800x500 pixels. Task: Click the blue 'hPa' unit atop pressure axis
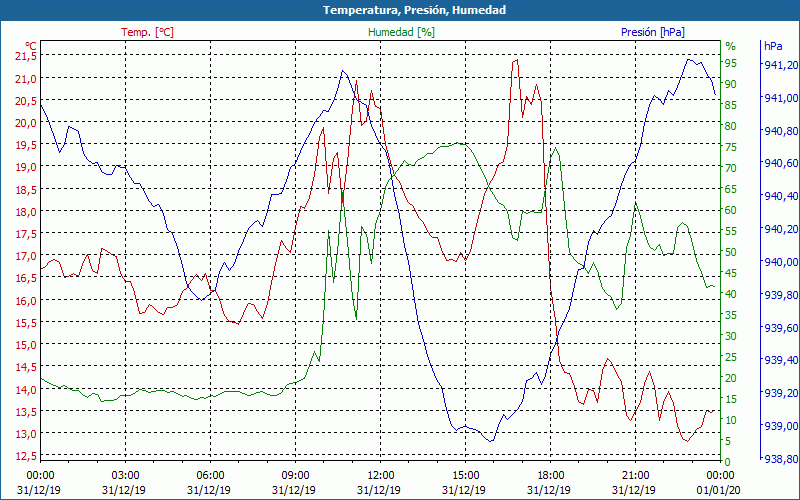[773, 46]
